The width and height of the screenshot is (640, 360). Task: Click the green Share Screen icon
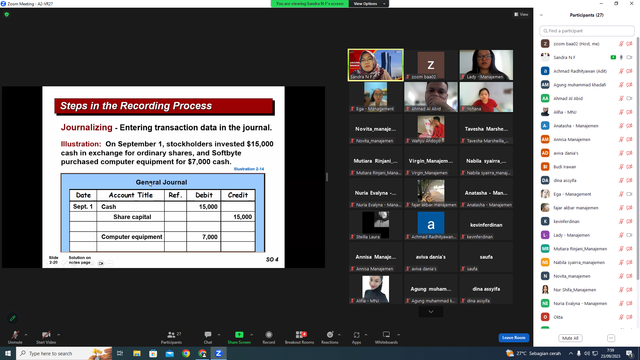click(x=239, y=335)
